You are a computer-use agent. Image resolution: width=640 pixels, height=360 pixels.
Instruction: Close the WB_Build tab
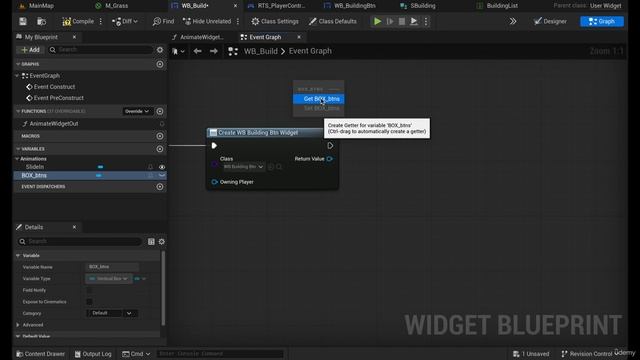pyautogui.click(x=235, y=6)
